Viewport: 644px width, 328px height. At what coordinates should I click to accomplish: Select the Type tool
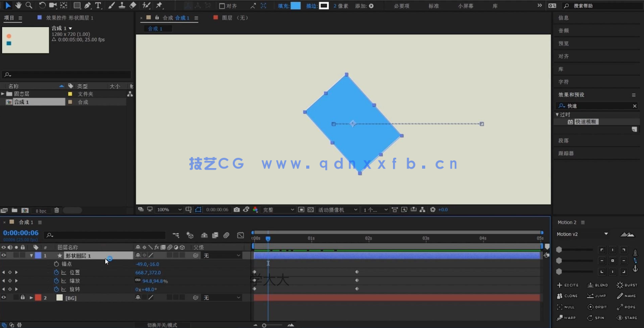point(98,6)
